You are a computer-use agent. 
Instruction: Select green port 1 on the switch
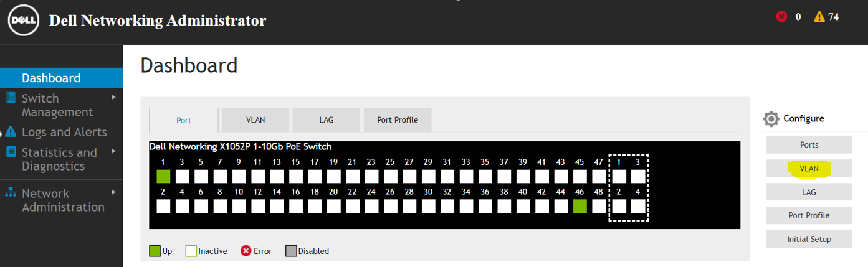(163, 176)
